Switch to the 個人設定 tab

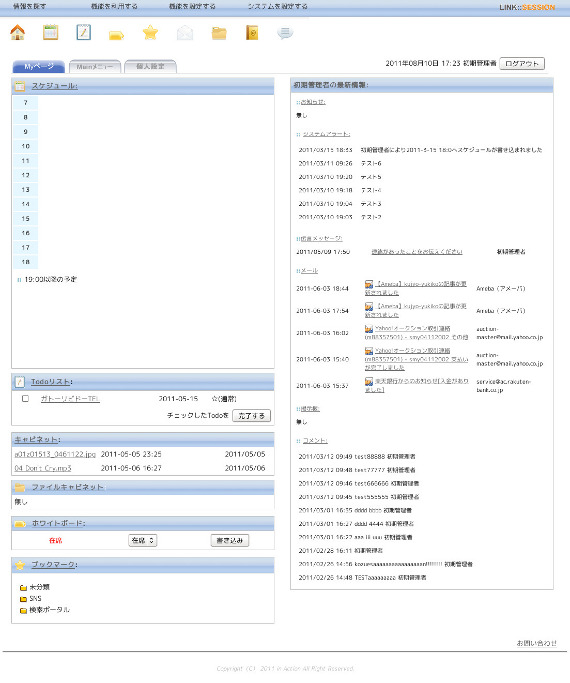tap(150, 67)
